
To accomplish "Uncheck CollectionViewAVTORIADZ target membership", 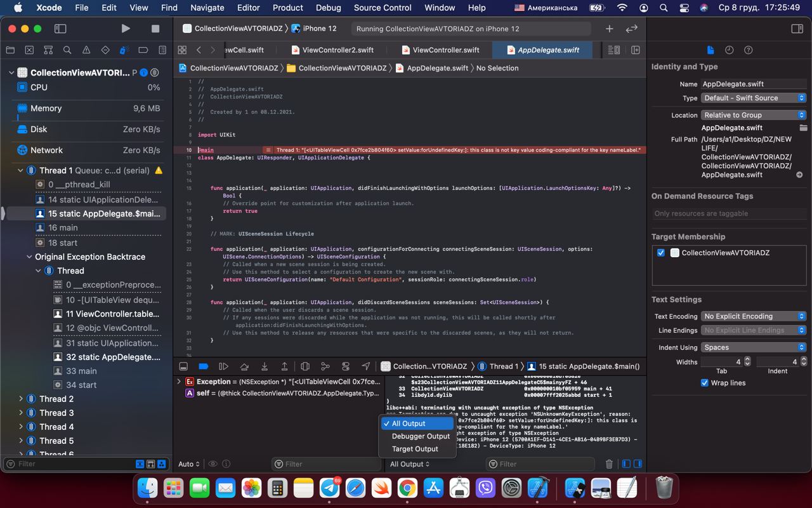I will pos(661,253).
